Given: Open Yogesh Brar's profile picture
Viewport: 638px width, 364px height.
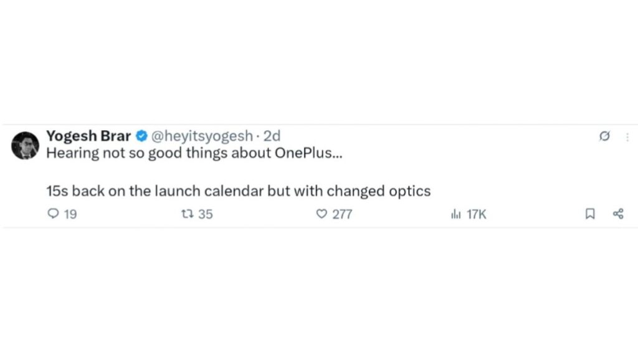Looking at the screenshot, I should 25,145.
